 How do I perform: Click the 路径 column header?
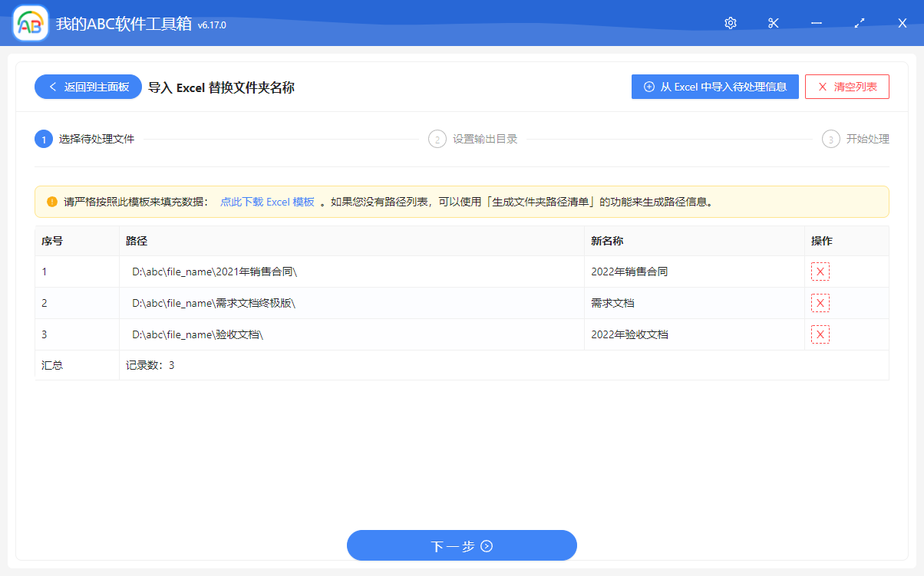(137, 241)
